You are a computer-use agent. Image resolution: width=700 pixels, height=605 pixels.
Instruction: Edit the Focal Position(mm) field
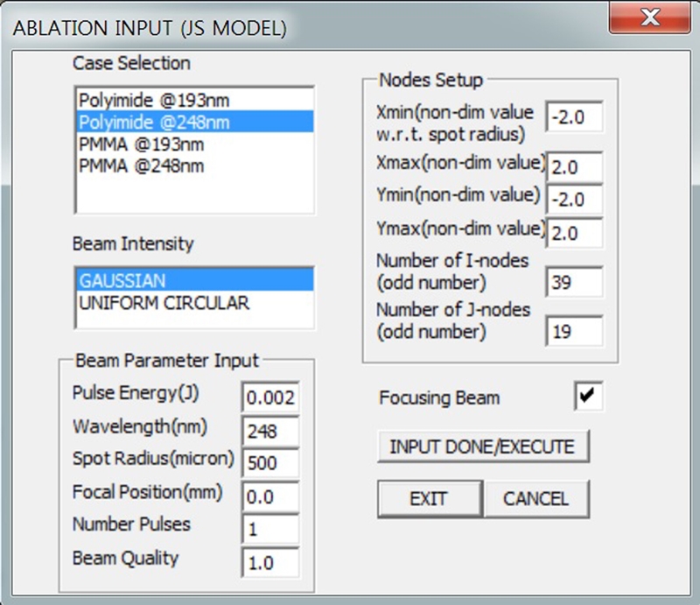pyautogui.click(x=271, y=496)
